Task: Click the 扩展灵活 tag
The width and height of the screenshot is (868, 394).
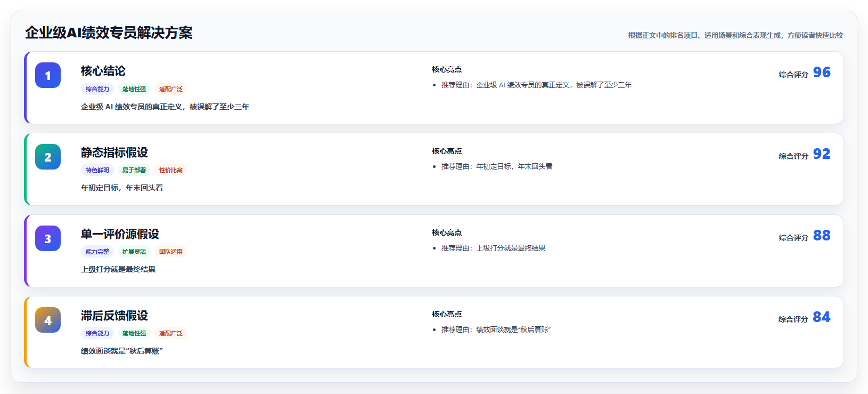Action: [134, 252]
